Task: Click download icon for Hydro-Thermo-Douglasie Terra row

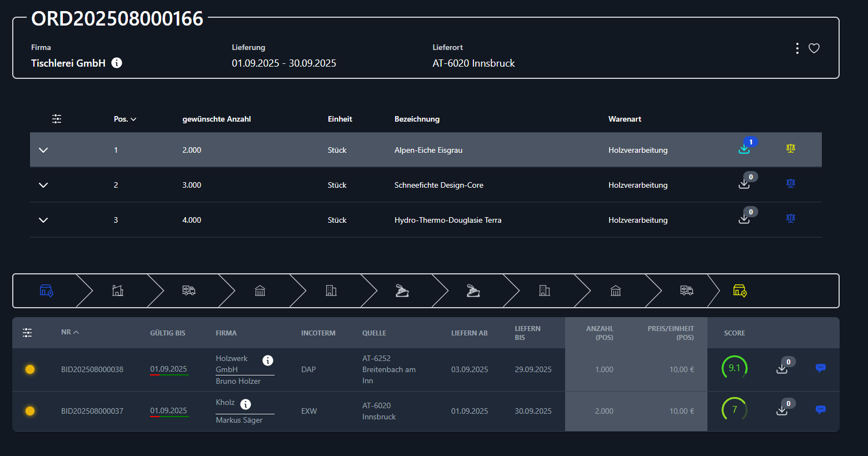Action: [744, 219]
